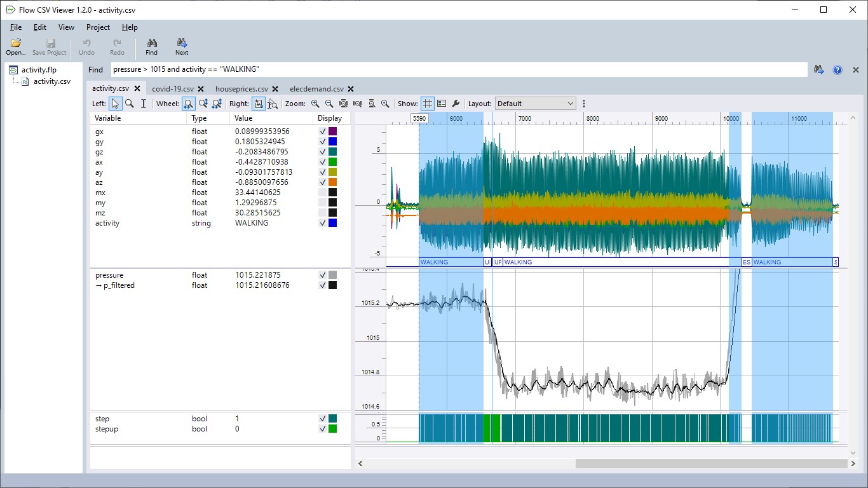
Task: Click the zoom fit-horizontal icon
Action: (x=357, y=104)
